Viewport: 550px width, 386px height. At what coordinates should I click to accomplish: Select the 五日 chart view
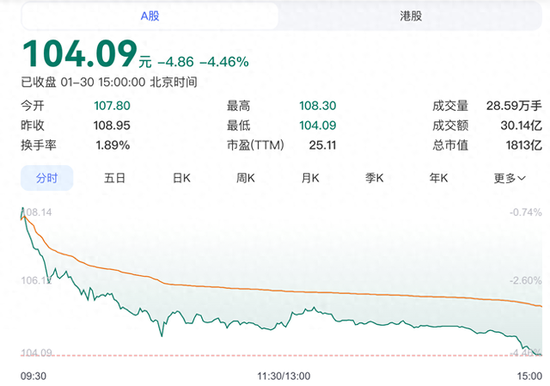(114, 178)
